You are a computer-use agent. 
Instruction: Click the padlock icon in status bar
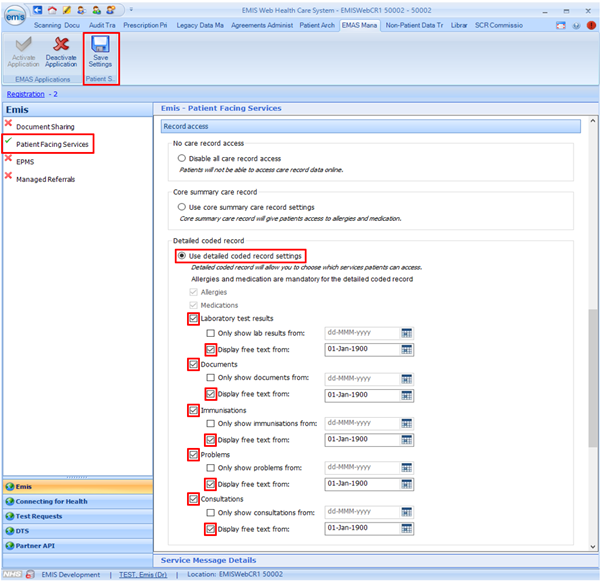(30, 574)
